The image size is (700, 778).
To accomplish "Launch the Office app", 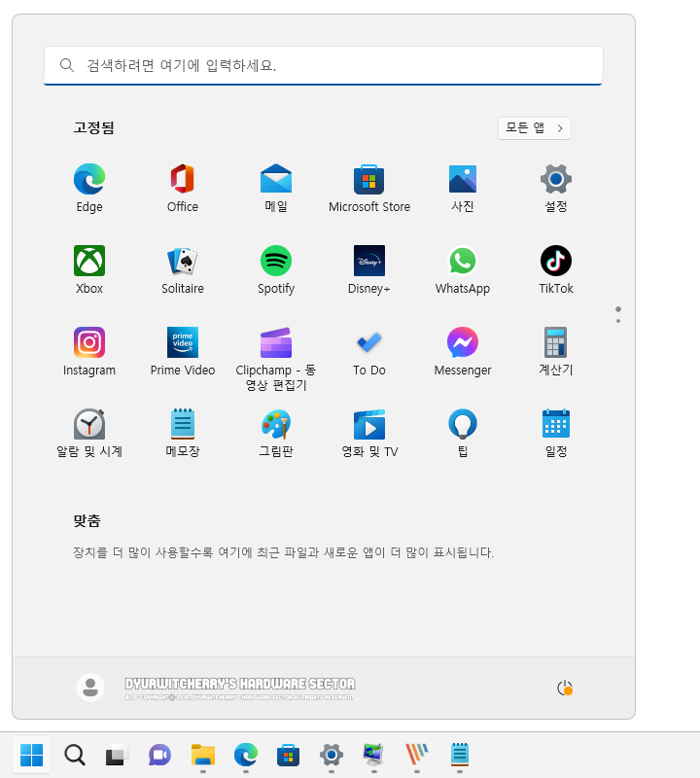I will click(x=183, y=188).
